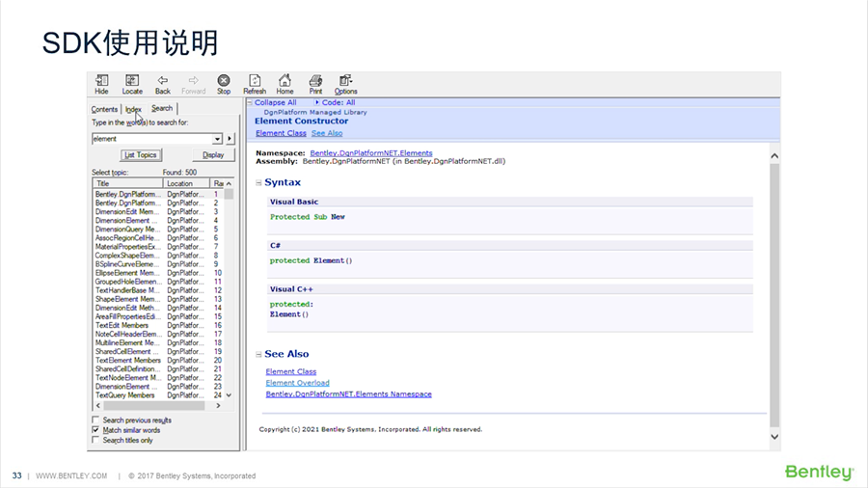Viewport: 868px width, 488px height.
Task: Click the search words input field
Action: coord(152,138)
